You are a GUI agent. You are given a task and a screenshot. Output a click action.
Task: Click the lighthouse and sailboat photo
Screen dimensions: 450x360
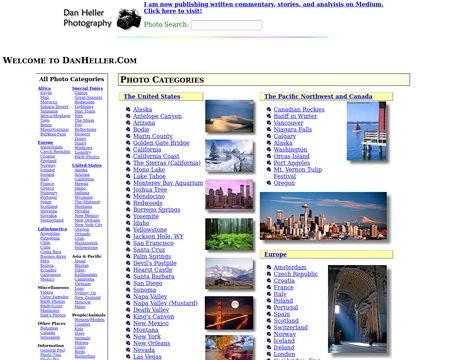pos(367,131)
